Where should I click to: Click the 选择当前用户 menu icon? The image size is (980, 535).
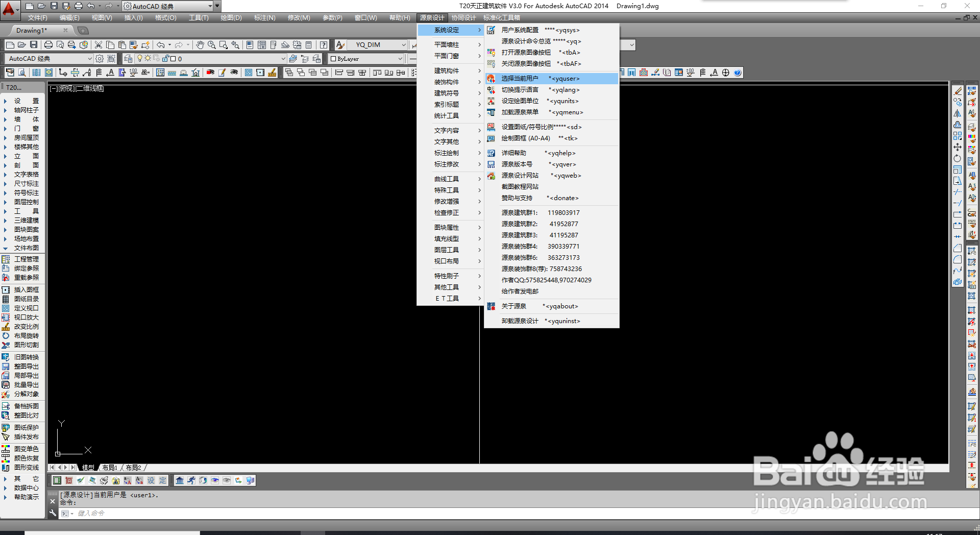(x=491, y=79)
